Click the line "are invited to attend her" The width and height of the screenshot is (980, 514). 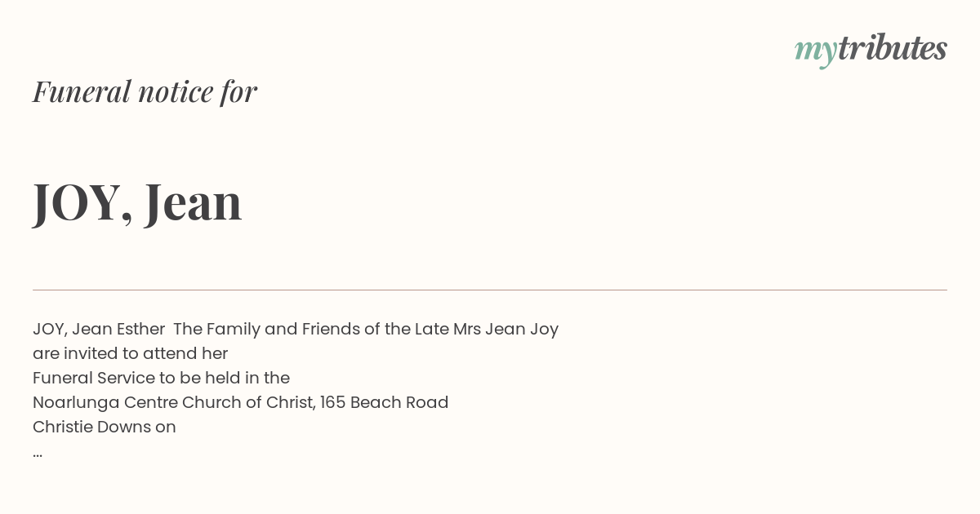130,353
